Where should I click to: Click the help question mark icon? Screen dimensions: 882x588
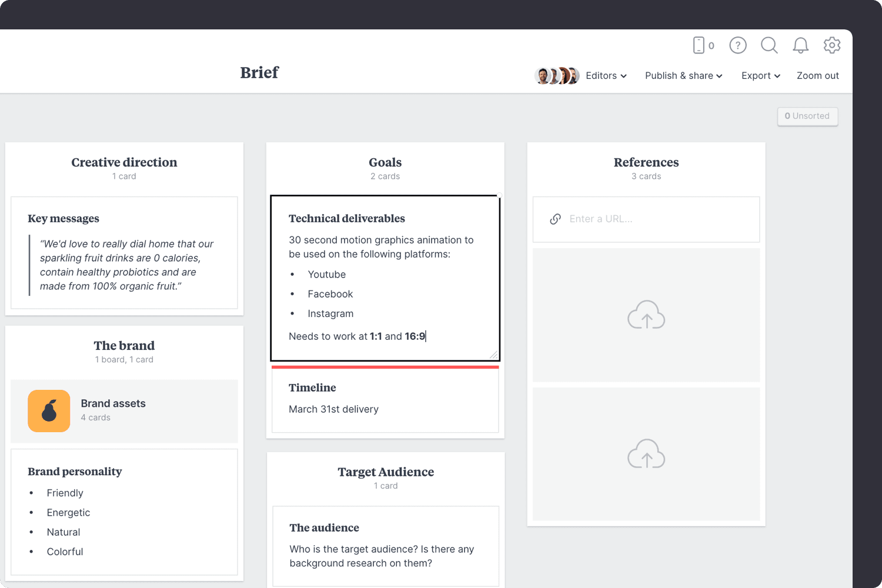(738, 45)
